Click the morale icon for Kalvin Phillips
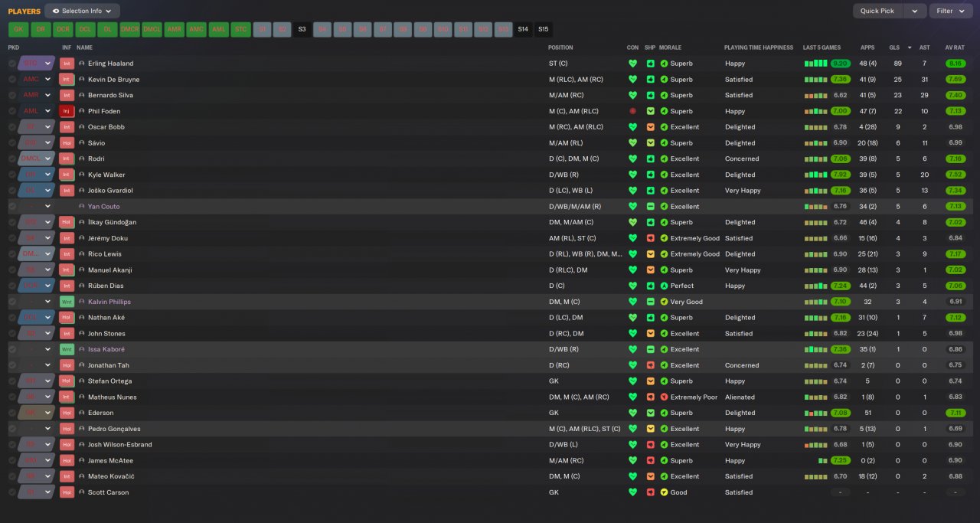 (x=664, y=302)
